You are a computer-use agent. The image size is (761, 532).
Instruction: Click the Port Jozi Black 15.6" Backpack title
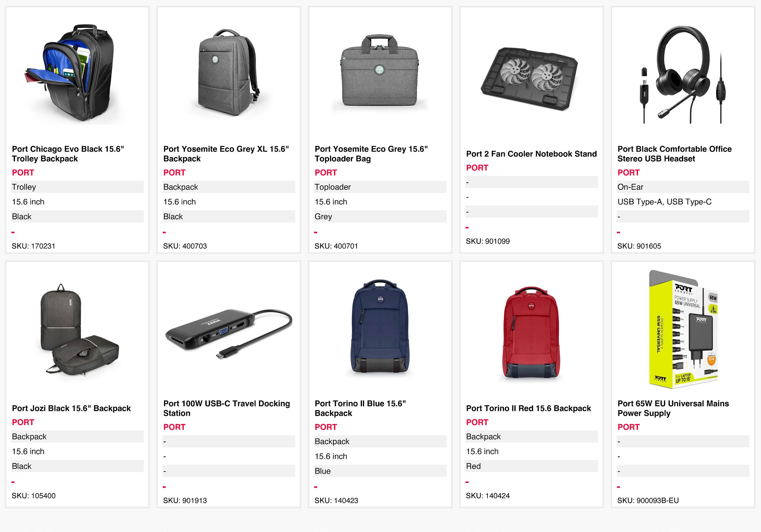click(71, 408)
